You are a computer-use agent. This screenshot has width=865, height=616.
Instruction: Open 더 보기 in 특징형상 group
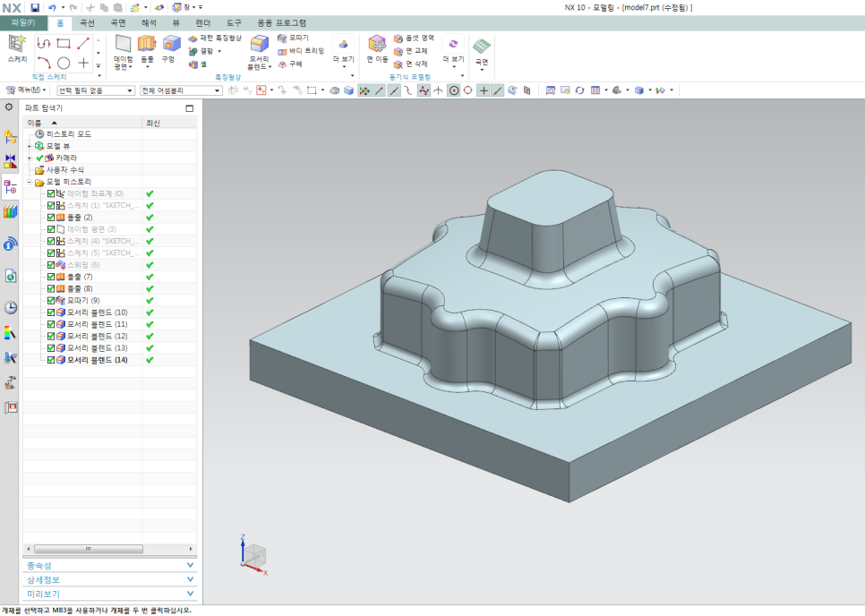click(x=343, y=53)
